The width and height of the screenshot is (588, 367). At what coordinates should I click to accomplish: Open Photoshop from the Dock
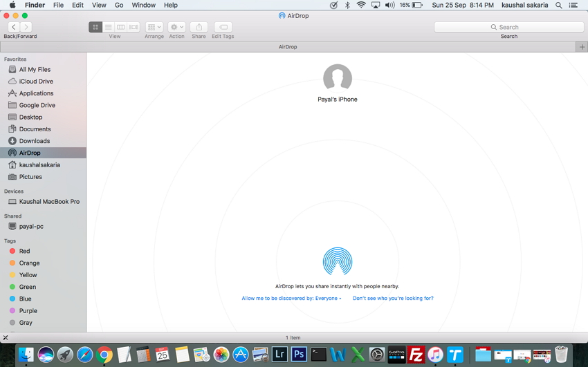[x=299, y=355]
